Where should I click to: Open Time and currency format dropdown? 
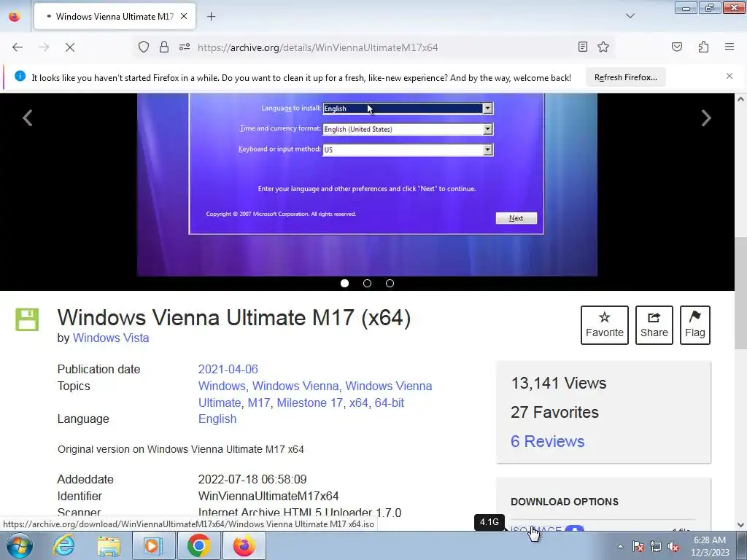coord(408,129)
